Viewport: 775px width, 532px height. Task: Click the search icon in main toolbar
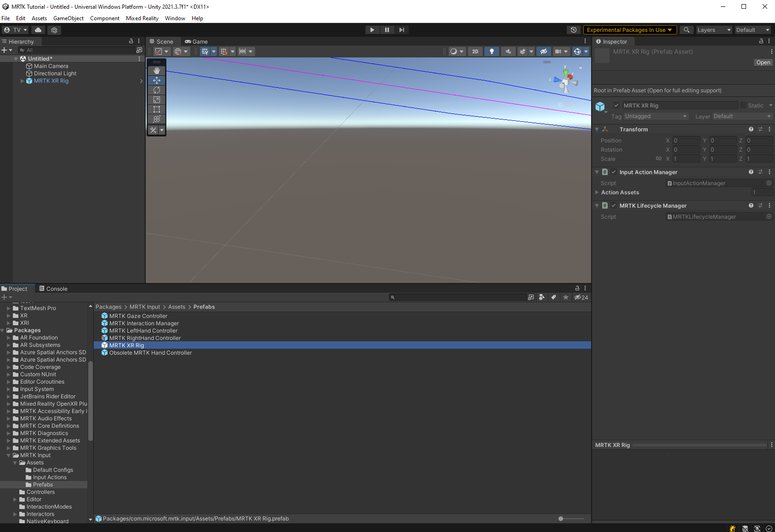point(687,29)
